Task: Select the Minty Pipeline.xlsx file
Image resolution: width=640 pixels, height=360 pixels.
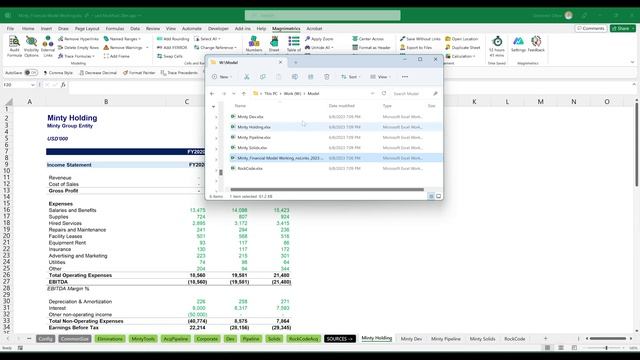Action: pos(336,137)
